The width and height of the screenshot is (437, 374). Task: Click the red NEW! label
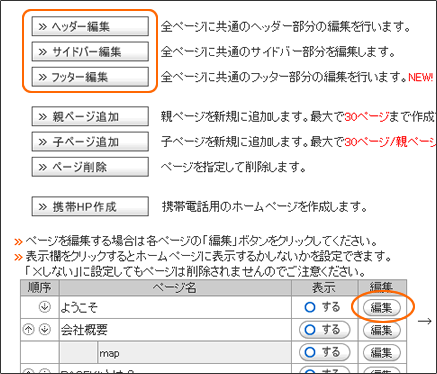(421, 78)
